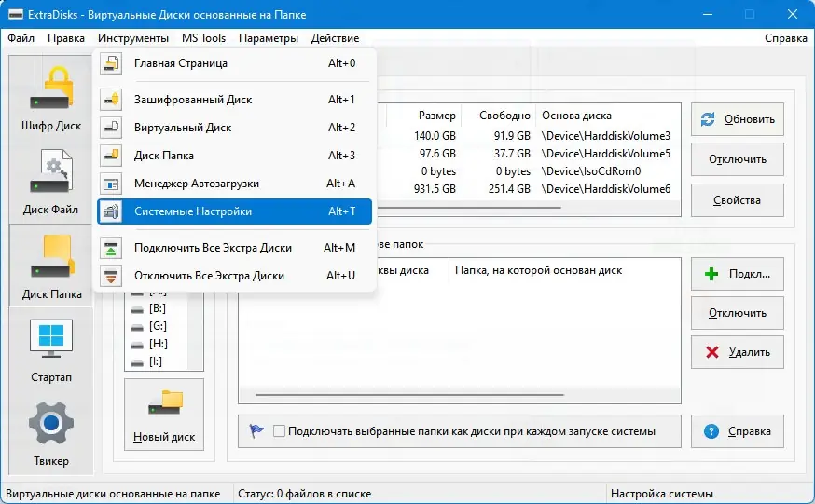Click the Новый диск button label
This screenshot has height=504, width=815.
point(164,437)
